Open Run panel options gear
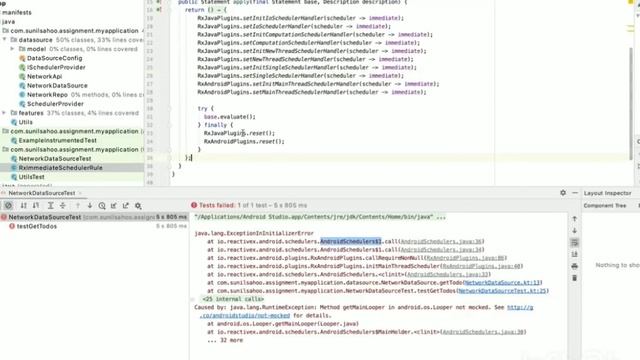Image resolution: width=640 pixels, height=360 pixels. coord(563,193)
